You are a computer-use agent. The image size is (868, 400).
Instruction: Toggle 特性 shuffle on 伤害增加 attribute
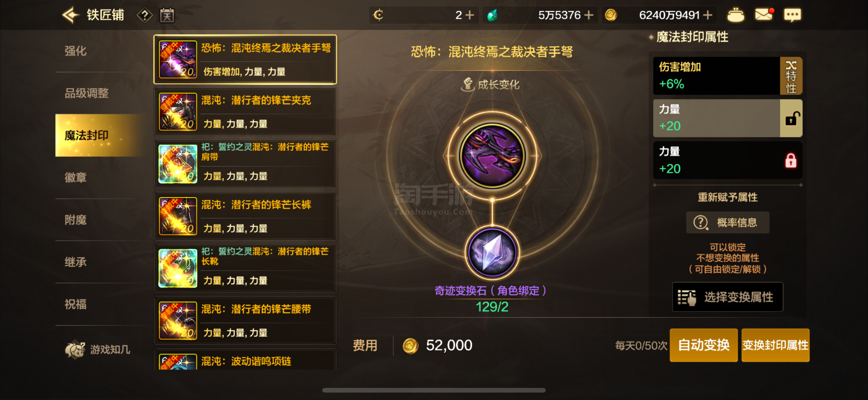pos(791,76)
